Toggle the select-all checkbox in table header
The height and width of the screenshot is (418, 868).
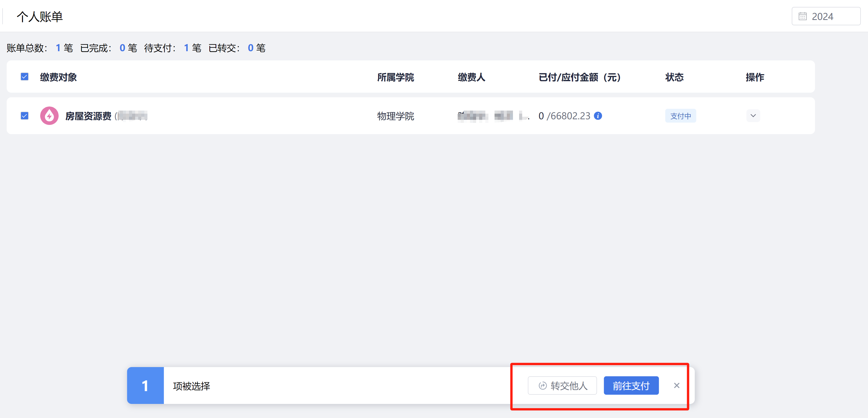click(25, 77)
